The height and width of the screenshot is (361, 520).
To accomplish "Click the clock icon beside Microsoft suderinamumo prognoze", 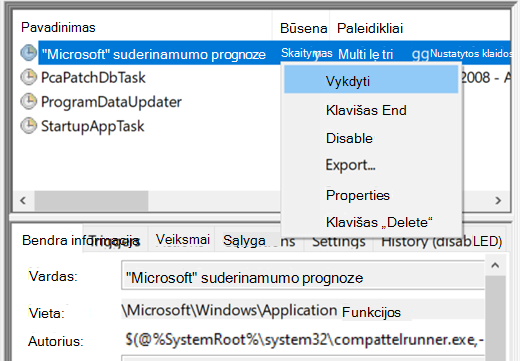I will click(x=29, y=53).
